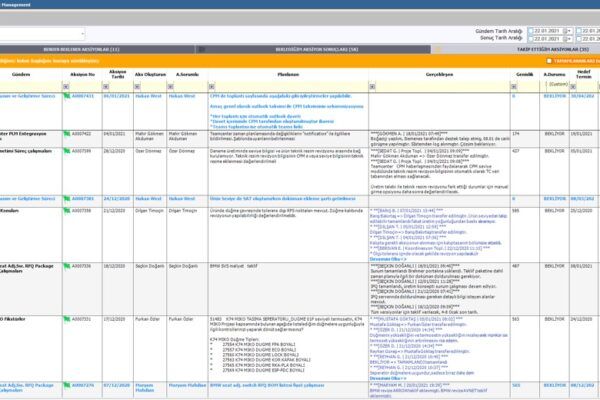Image resolution: width=600 pixels, height=400 pixels.
Task: Open green flag icon for 24/12/2020 Hakan row
Action: (67, 199)
